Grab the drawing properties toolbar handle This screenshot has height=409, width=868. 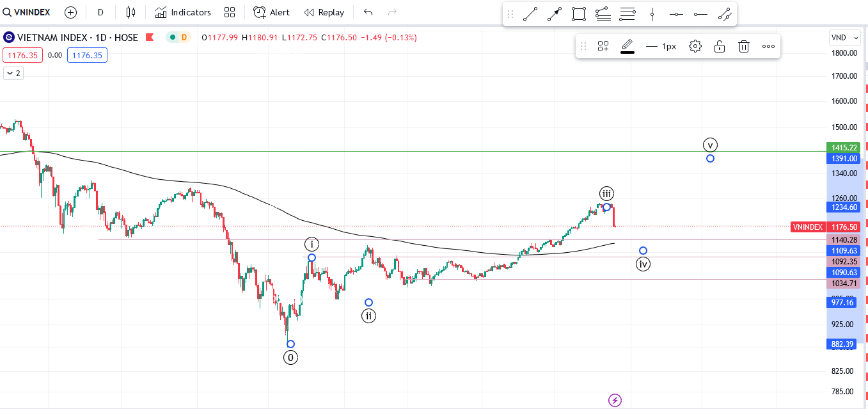point(583,46)
